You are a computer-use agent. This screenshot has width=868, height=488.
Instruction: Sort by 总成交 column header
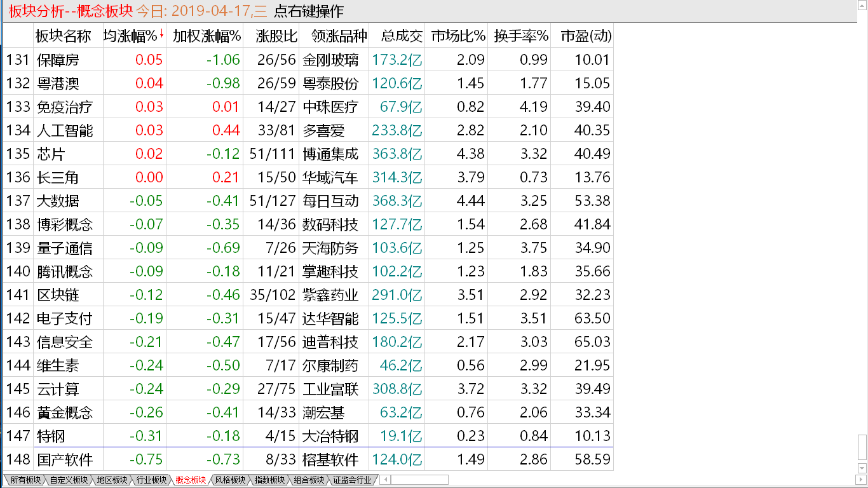coord(397,36)
